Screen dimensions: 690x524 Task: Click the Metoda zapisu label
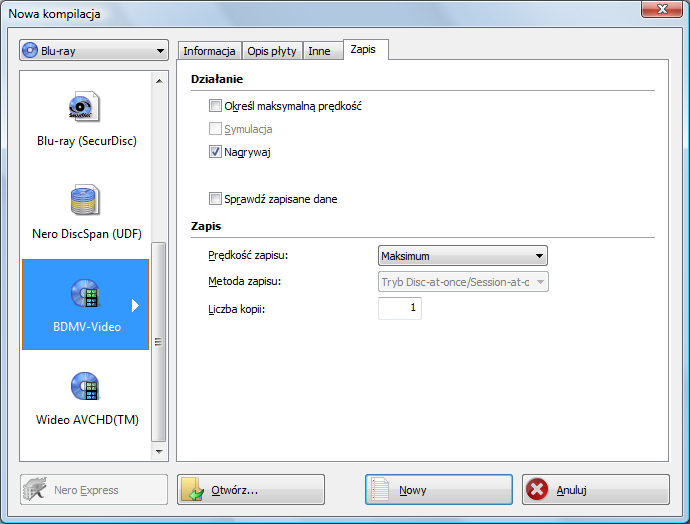coord(245,281)
